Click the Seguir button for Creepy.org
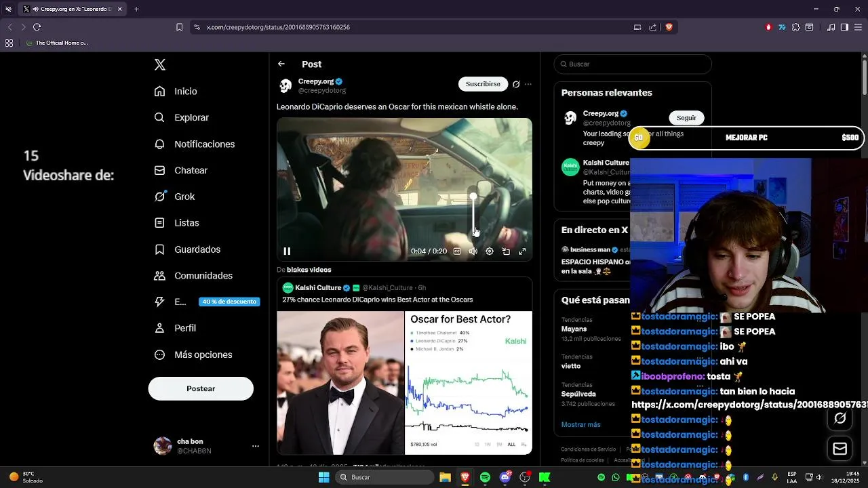This screenshot has height=488, width=868. click(x=686, y=118)
